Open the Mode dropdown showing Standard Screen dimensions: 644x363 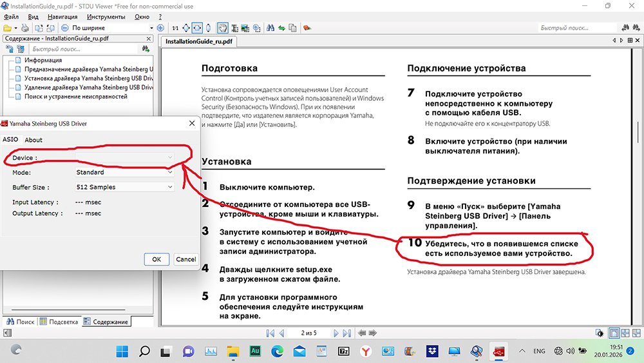pyautogui.click(x=124, y=172)
